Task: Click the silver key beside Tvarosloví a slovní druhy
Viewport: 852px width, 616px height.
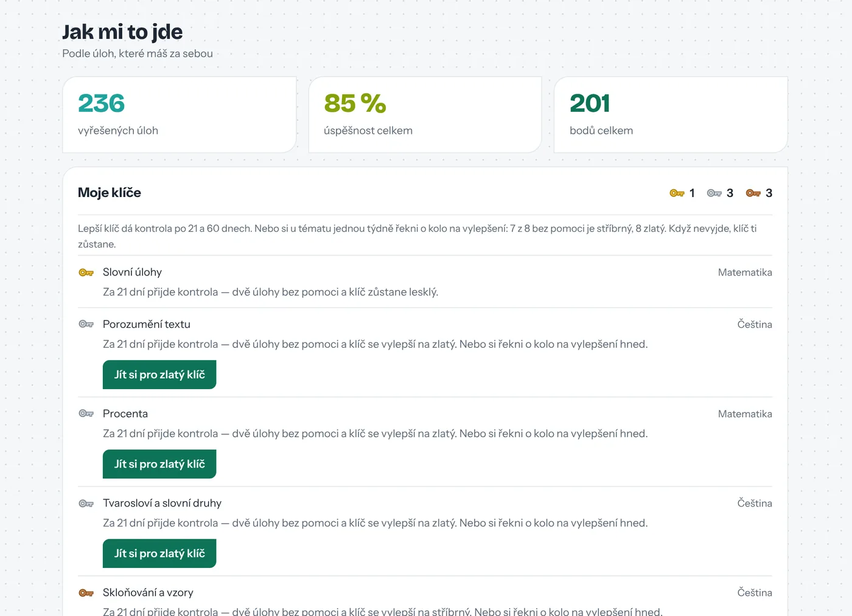Action: pos(86,504)
